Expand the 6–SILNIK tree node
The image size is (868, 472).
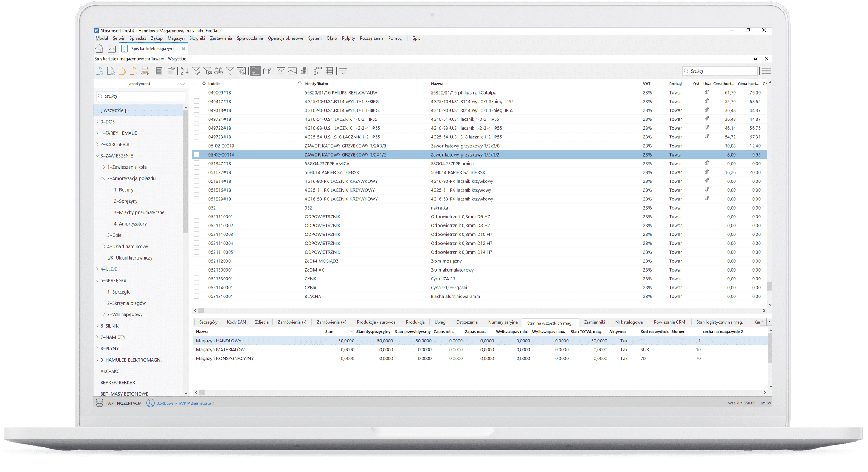coord(97,325)
